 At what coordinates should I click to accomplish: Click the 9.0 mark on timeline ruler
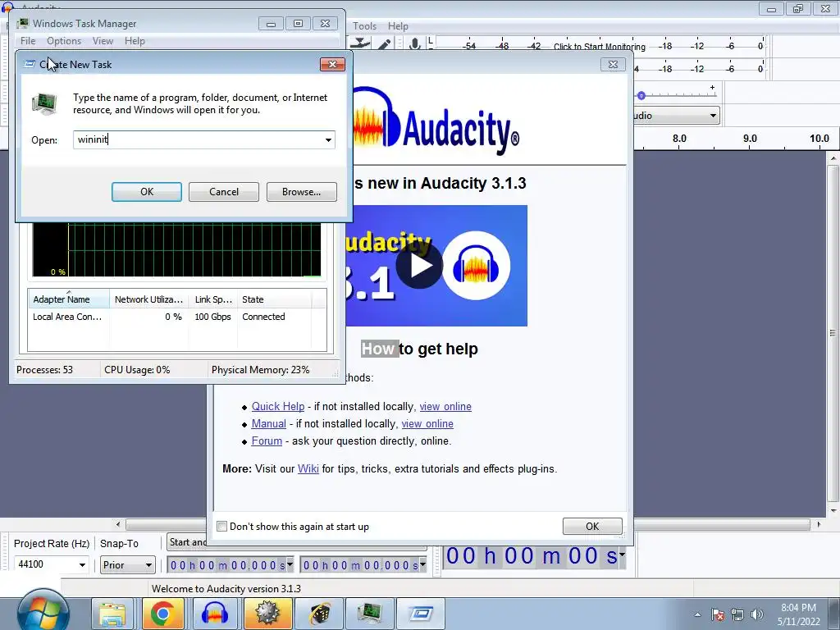click(750, 138)
